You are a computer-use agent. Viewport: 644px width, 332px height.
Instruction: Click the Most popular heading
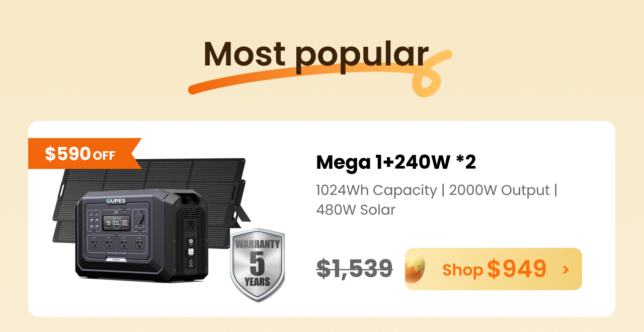point(316,54)
